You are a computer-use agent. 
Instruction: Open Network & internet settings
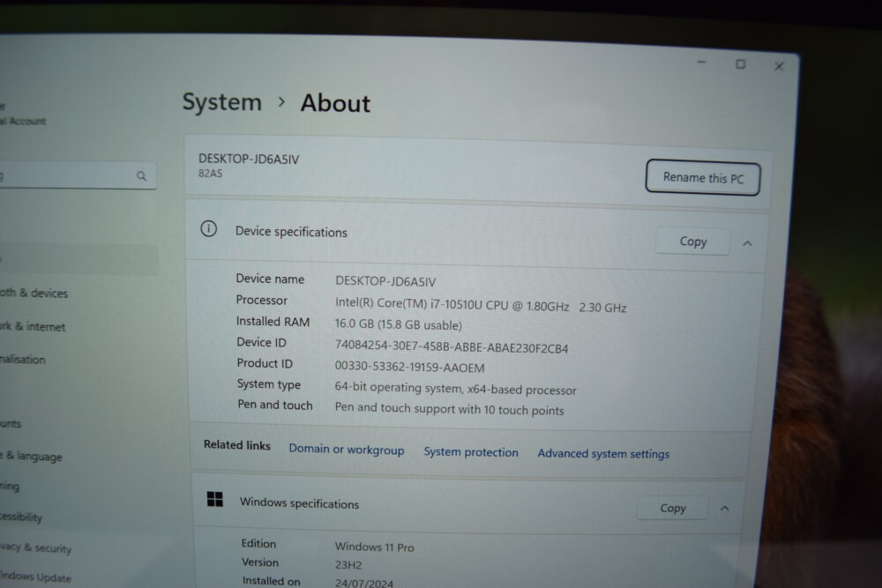(33, 326)
